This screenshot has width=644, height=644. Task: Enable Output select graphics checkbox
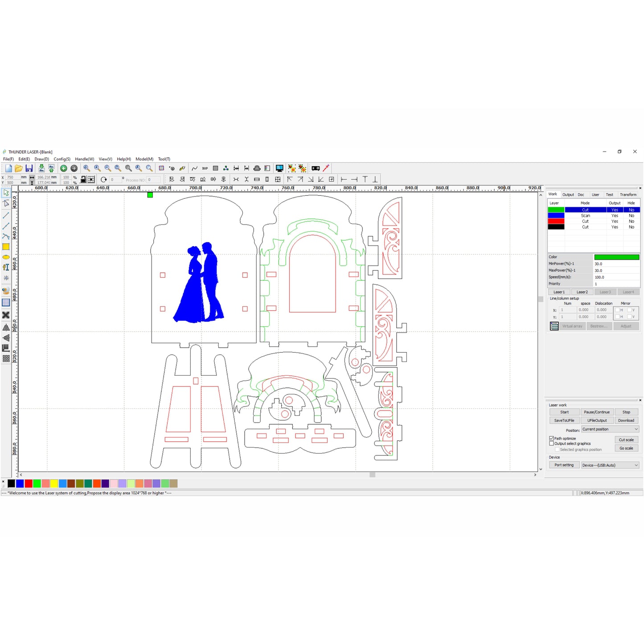(552, 444)
